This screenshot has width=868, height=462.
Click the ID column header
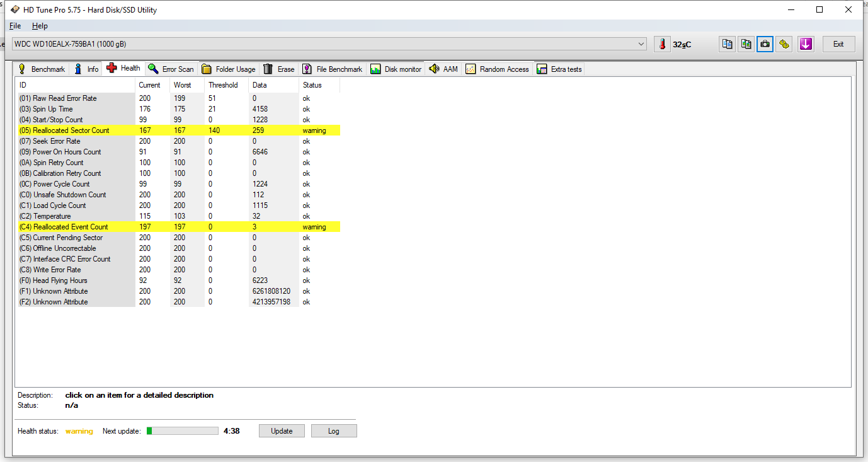tap(75, 85)
